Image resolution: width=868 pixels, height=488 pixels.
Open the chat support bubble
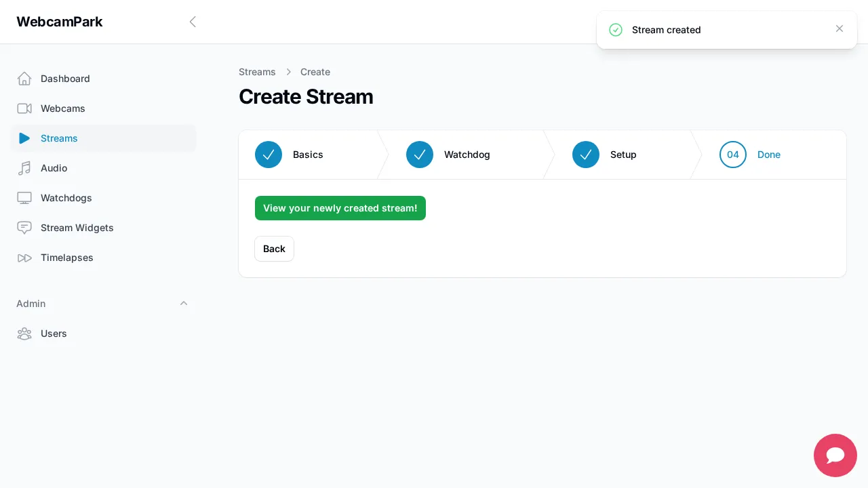tap(835, 455)
